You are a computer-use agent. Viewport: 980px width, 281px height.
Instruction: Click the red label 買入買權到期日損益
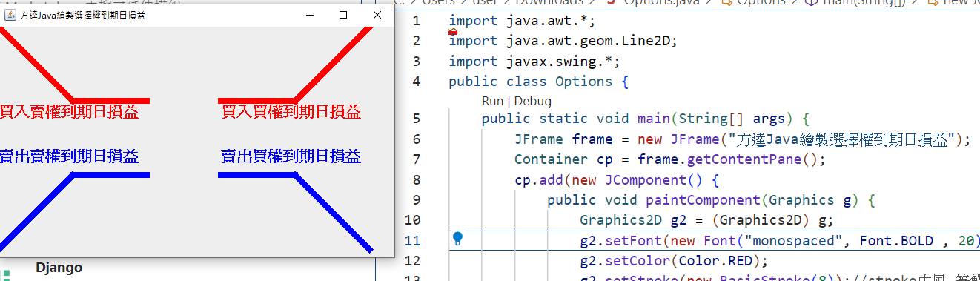(291, 112)
